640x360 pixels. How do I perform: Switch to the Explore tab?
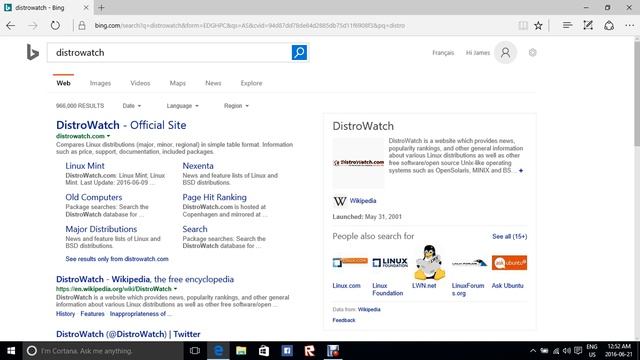tap(251, 83)
